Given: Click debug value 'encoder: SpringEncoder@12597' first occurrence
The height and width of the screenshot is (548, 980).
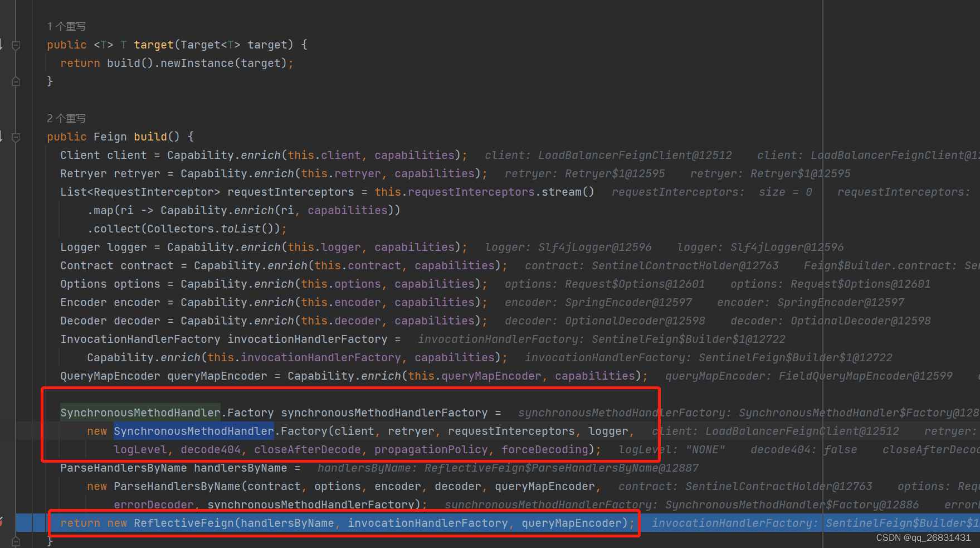Looking at the screenshot, I should point(598,302).
